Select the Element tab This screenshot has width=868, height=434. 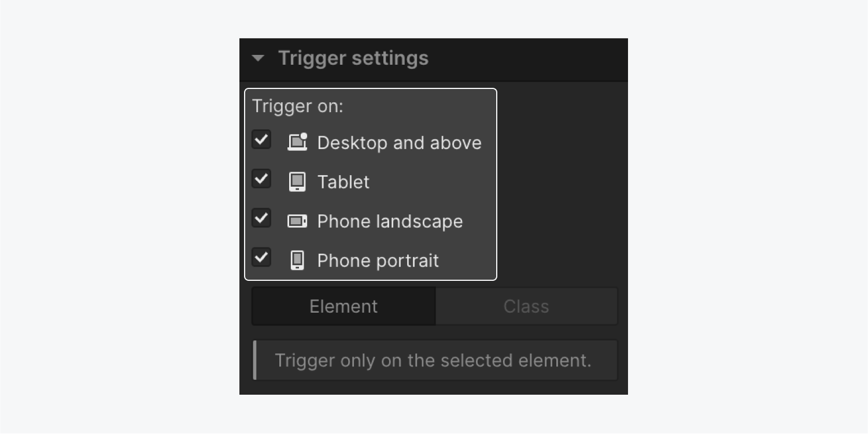pos(343,306)
